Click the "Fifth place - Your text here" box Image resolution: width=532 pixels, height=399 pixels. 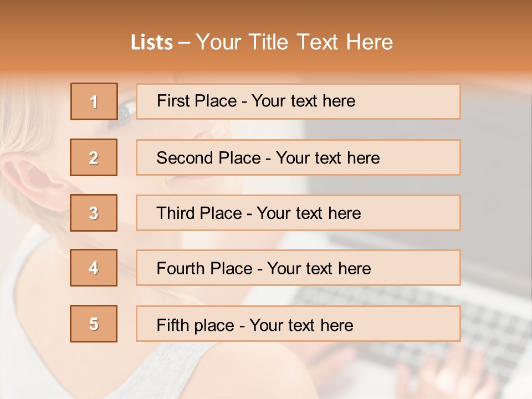pyautogui.click(x=298, y=324)
